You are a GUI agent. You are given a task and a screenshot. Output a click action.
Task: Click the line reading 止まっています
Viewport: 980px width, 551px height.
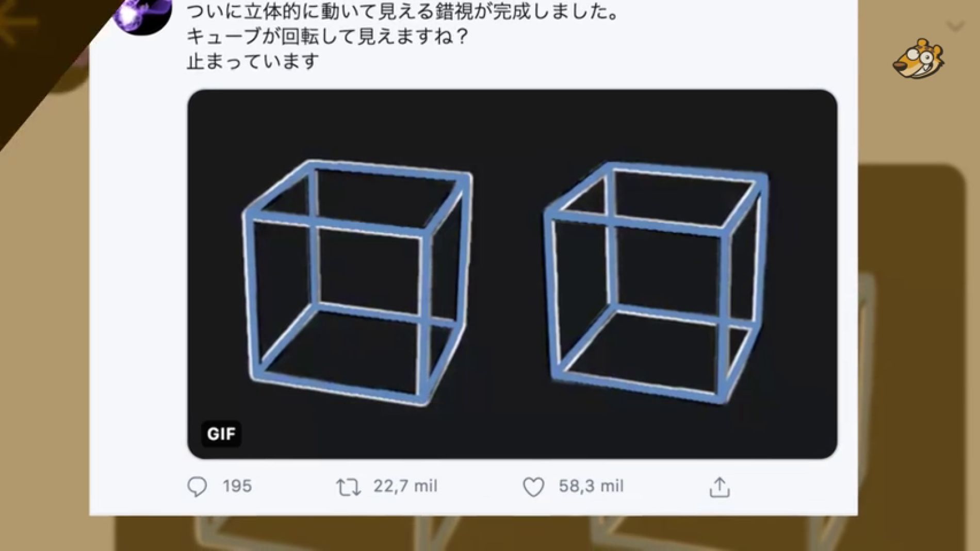click(253, 61)
